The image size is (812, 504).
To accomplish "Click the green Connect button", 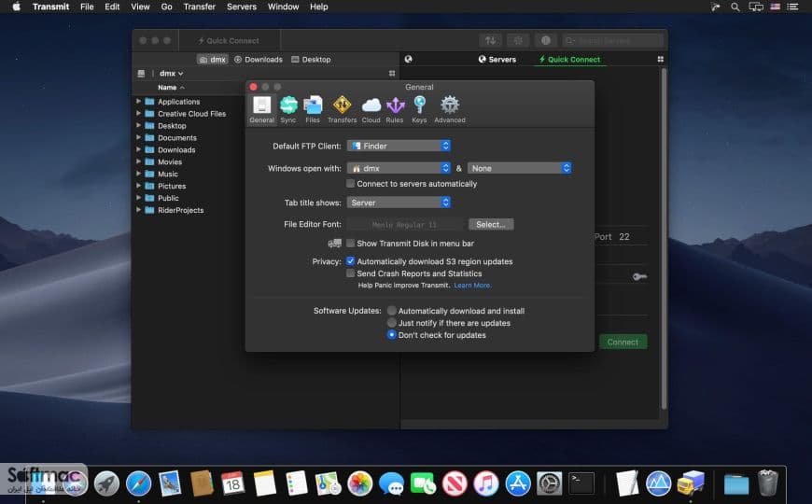I will click(623, 342).
